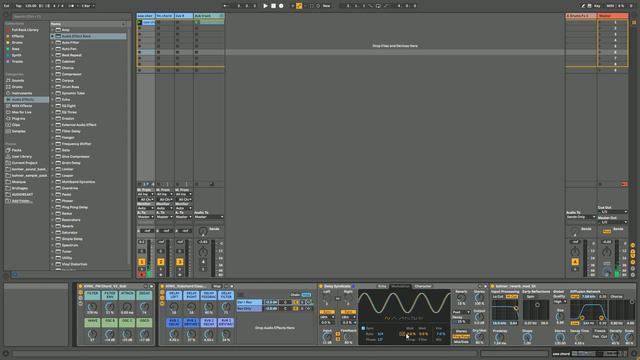Click the Ext sync button
This screenshot has height=360, width=640.
[7, 6]
